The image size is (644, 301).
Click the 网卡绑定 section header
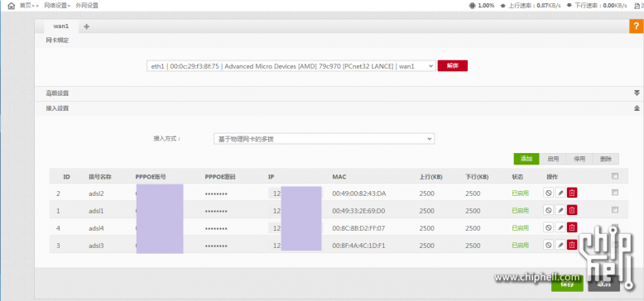coord(57,41)
